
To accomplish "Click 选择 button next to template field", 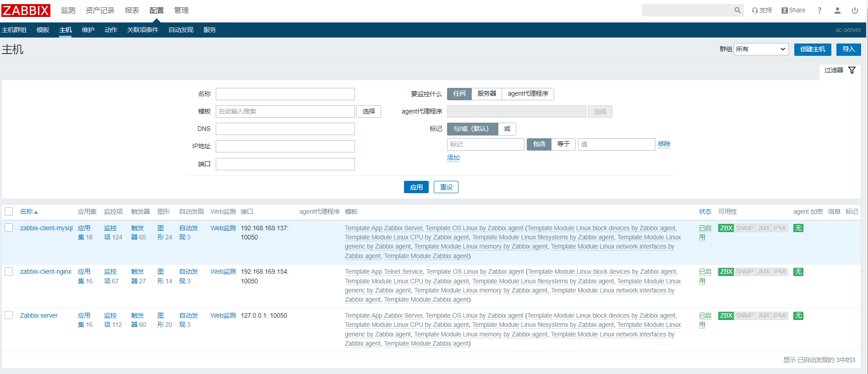I will coord(369,111).
